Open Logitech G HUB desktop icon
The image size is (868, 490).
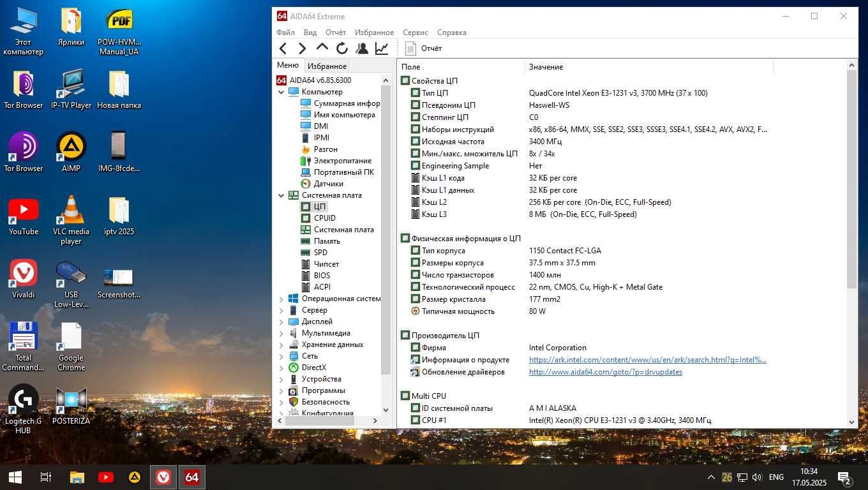[x=24, y=410]
